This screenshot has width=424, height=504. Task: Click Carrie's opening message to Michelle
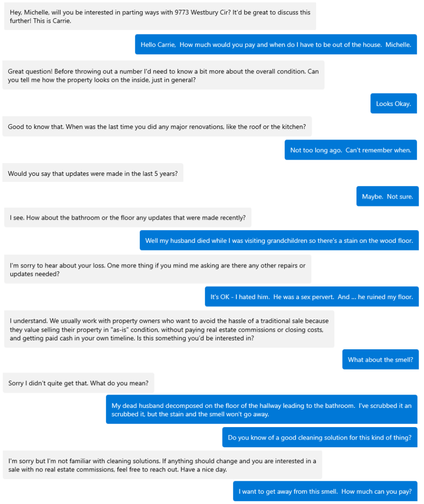click(160, 16)
